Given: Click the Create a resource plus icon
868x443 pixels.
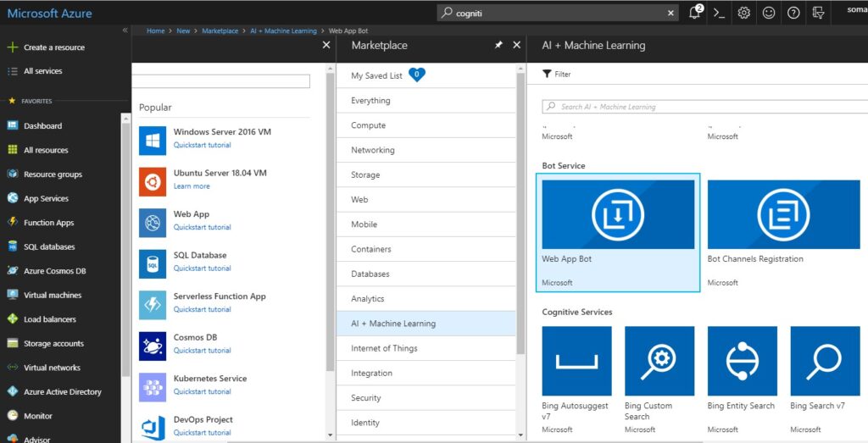Looking at the screenshot, I should pyautogui.click(x=12, y=47).
